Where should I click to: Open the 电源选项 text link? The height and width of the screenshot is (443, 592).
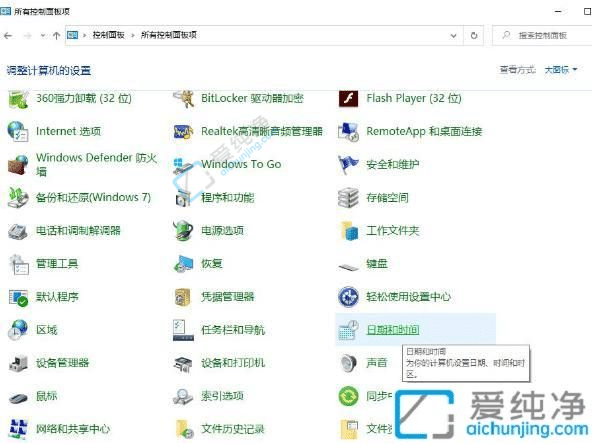tap(222, 231)
